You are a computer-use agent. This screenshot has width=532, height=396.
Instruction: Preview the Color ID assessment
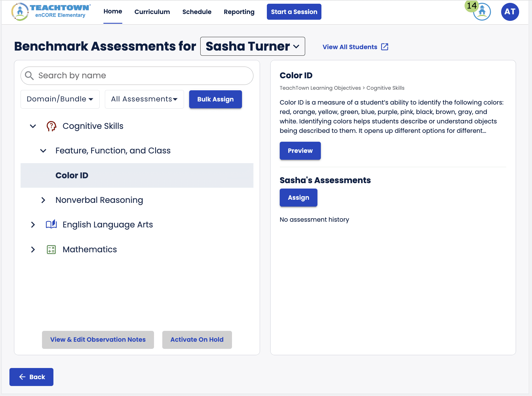tap(300, 151)
